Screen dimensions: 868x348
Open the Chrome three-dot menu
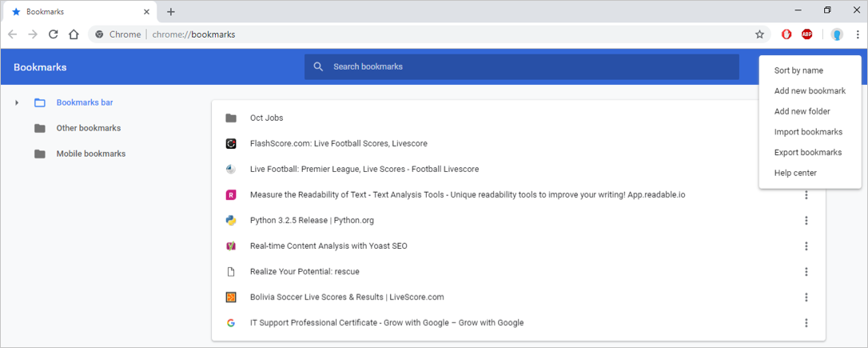[858, 34]
